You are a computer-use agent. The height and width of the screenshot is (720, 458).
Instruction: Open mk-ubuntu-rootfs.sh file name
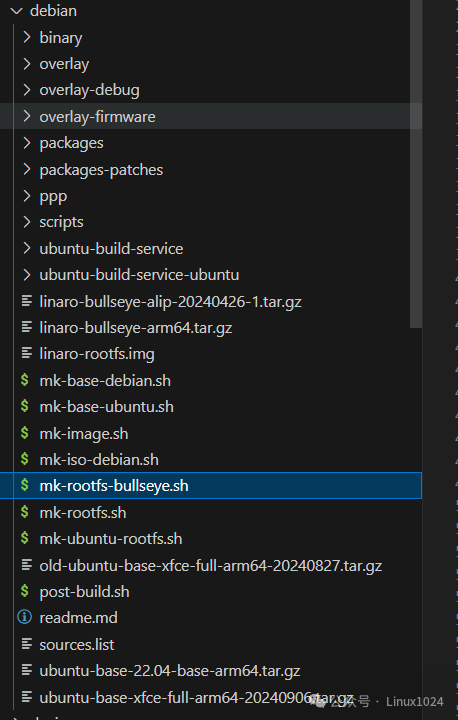click(x=111, y=539)
